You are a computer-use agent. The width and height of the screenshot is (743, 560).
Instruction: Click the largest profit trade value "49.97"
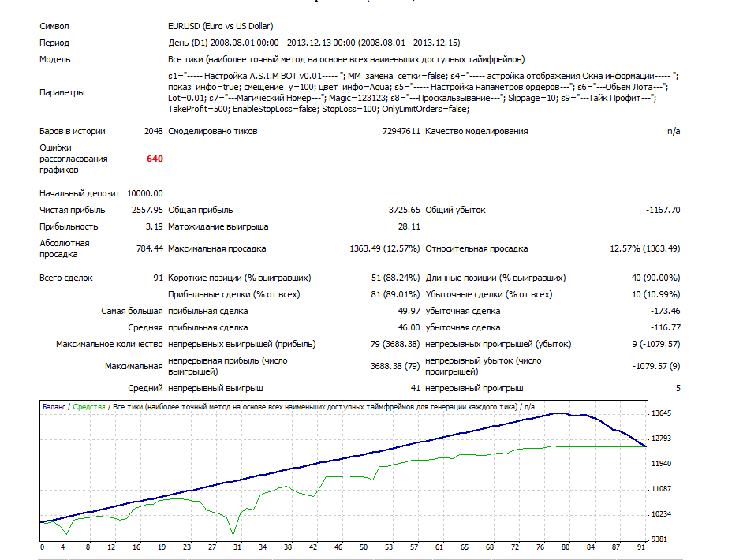409,312
